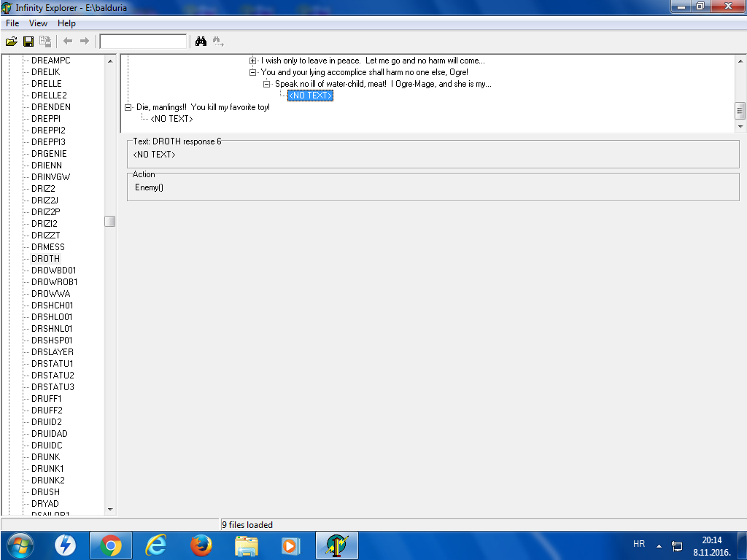Select DRIZZT in the file tree
747x560 pixels.
46,236
